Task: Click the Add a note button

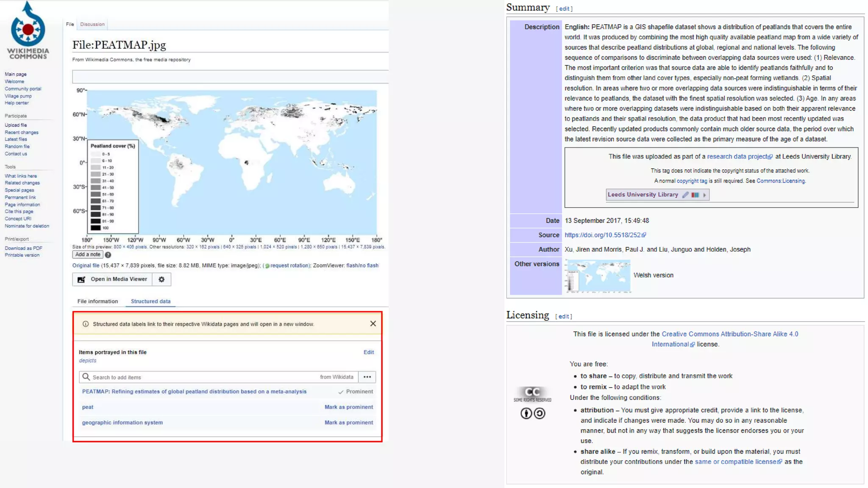Action: click(x=88, y=255)
